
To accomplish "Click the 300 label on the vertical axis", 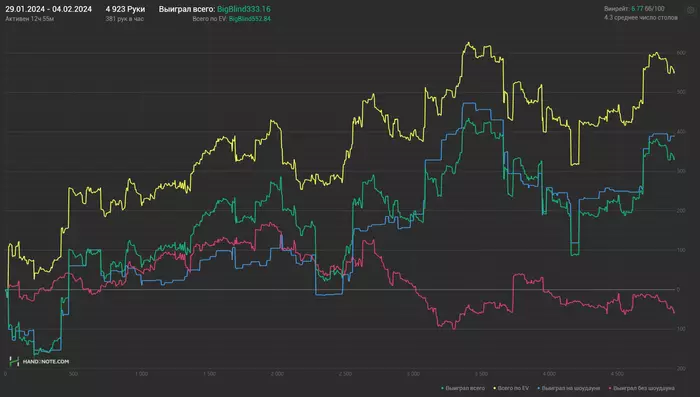I will (681, 171).
